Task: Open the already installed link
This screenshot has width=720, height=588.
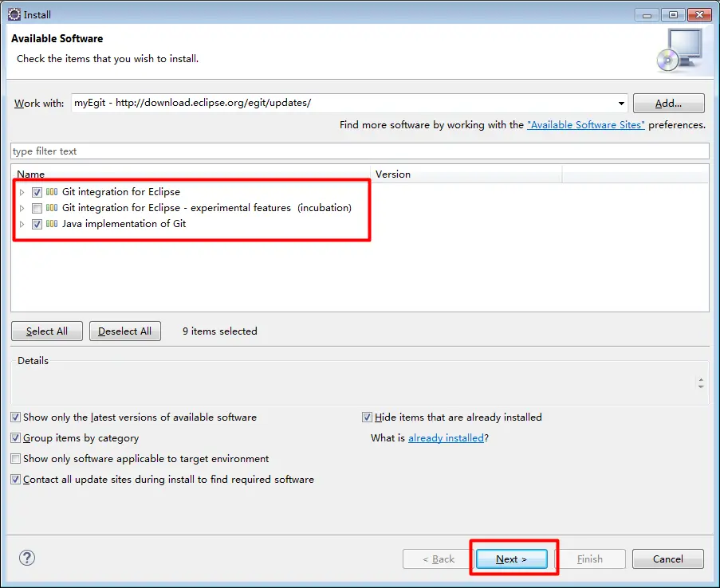Action: (x=446, y=438)
